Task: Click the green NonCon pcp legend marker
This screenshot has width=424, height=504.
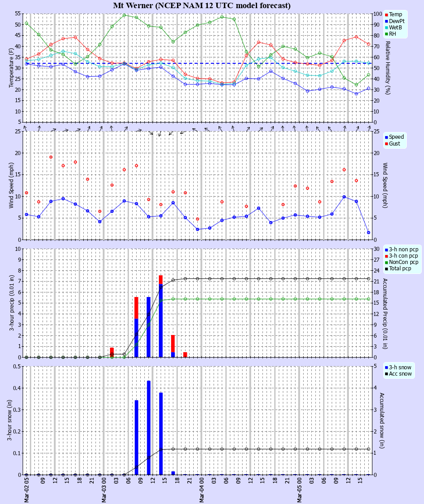Action: (387, 262)
